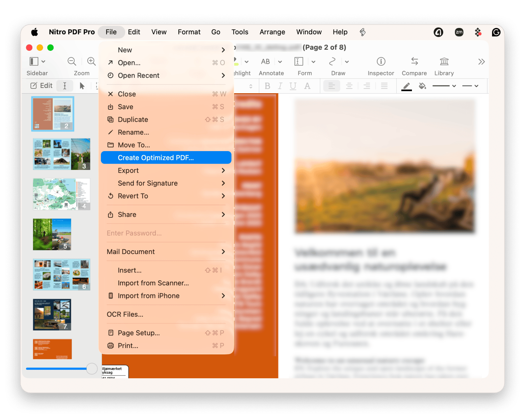The image size is (525, 420).
Task: Toggle bold formatting
Action: (x=268, y=86)
